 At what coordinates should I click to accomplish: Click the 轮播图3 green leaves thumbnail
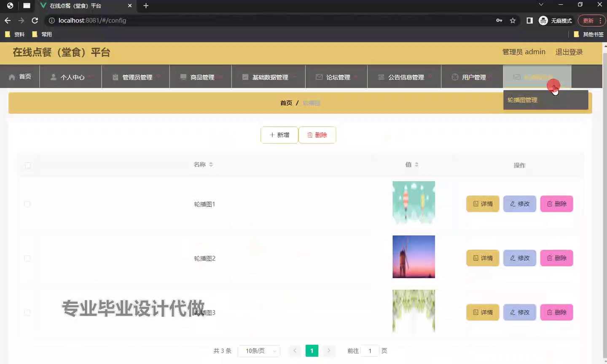point(414,311)
